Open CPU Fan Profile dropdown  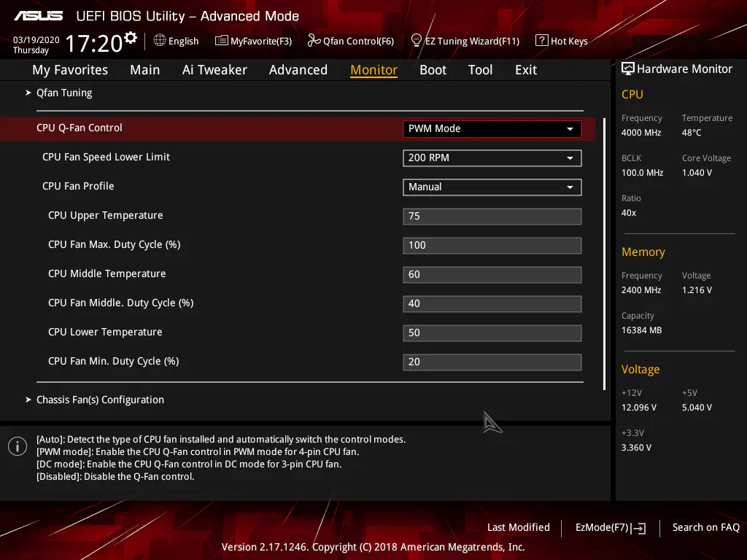(492, 187)
